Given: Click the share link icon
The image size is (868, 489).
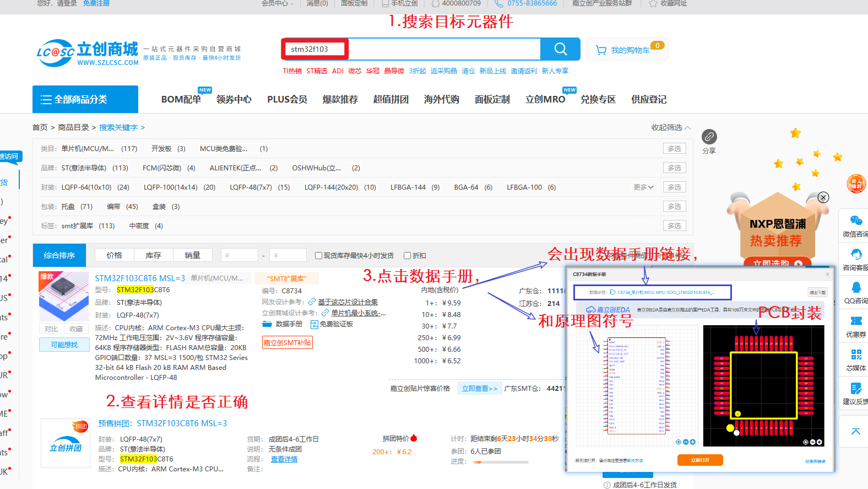Looking at the screenshot, I should click(x=709, y=136).
